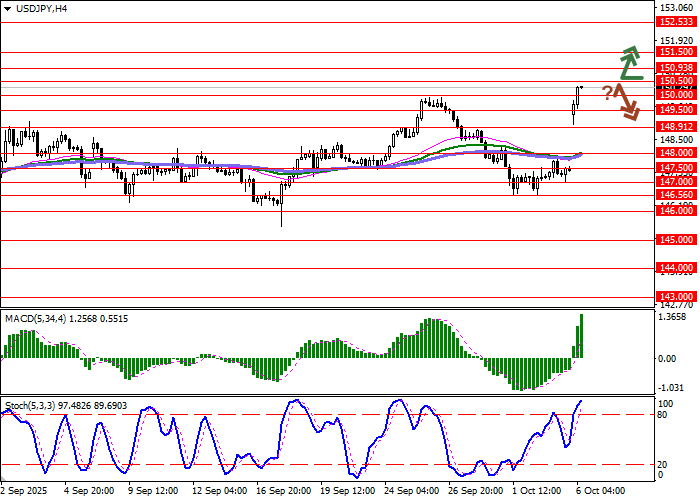The image size is (700, 500).
Task: Select the 148.912 support price label
Action: [676, 127]
